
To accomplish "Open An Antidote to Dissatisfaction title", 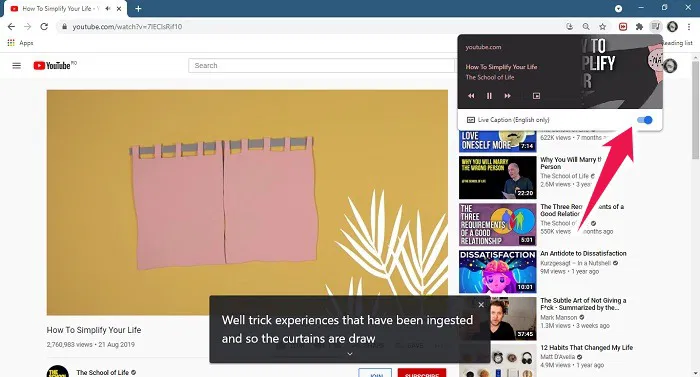I will pos(583,253).
